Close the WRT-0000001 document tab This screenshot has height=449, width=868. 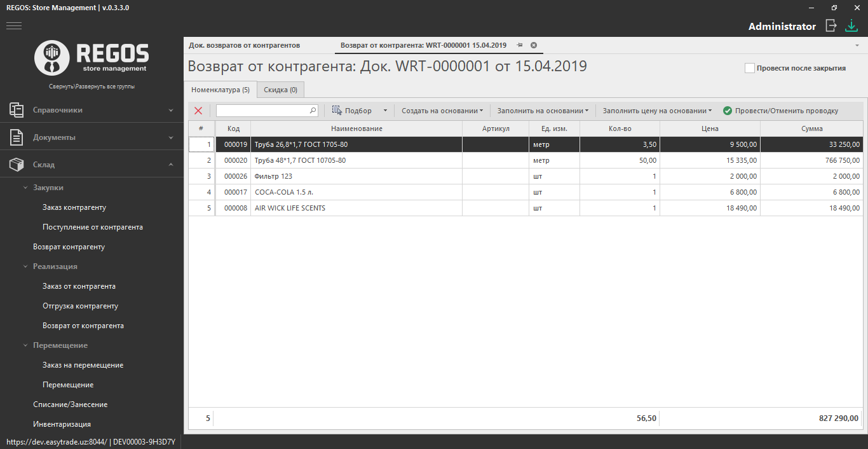[534, 45]
